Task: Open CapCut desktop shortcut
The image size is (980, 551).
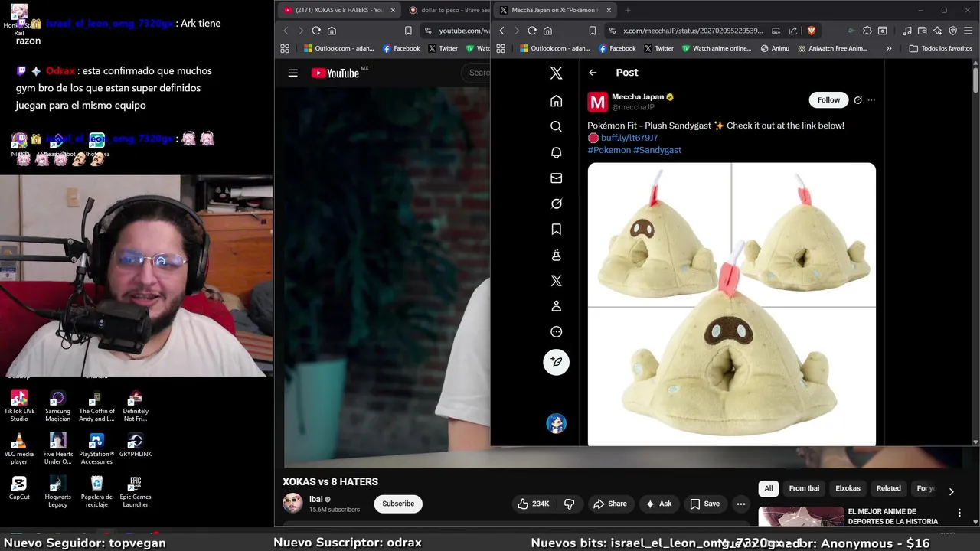Action: coord(19,488)
